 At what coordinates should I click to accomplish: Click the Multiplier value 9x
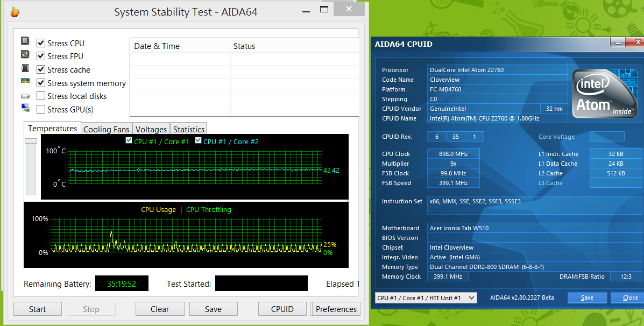click(x=453, y=164)
